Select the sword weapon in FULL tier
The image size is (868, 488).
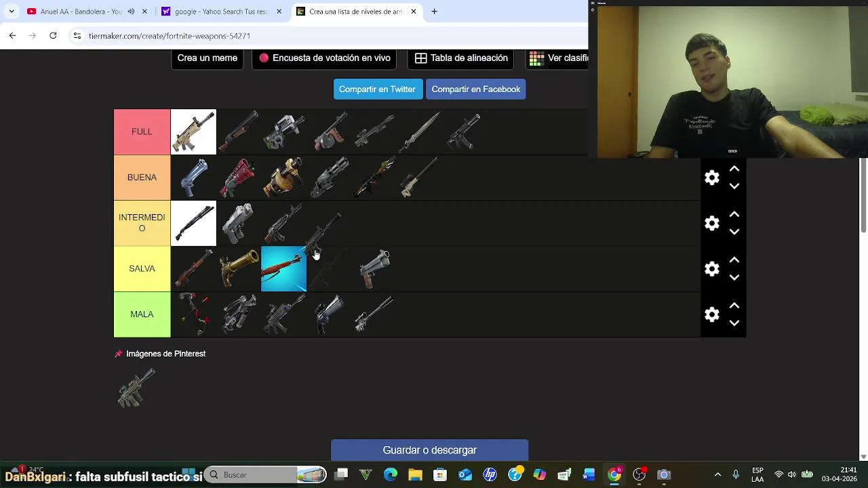click(x=420, y=131)
